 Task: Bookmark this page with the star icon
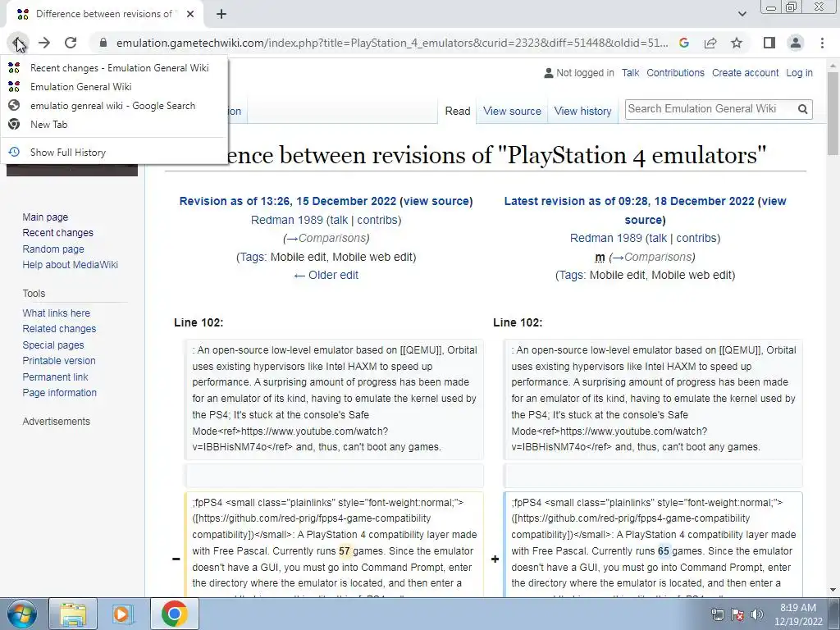[737, 43]
